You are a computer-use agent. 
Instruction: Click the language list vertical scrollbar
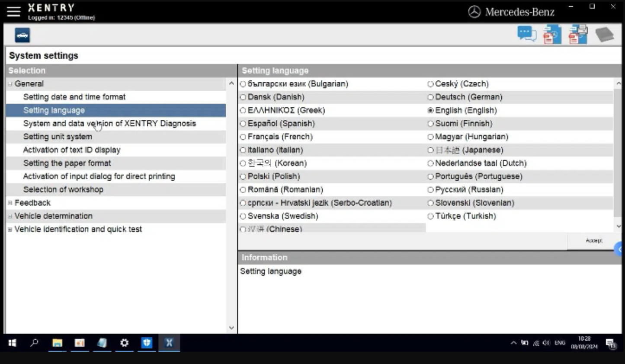coord(618,151)
